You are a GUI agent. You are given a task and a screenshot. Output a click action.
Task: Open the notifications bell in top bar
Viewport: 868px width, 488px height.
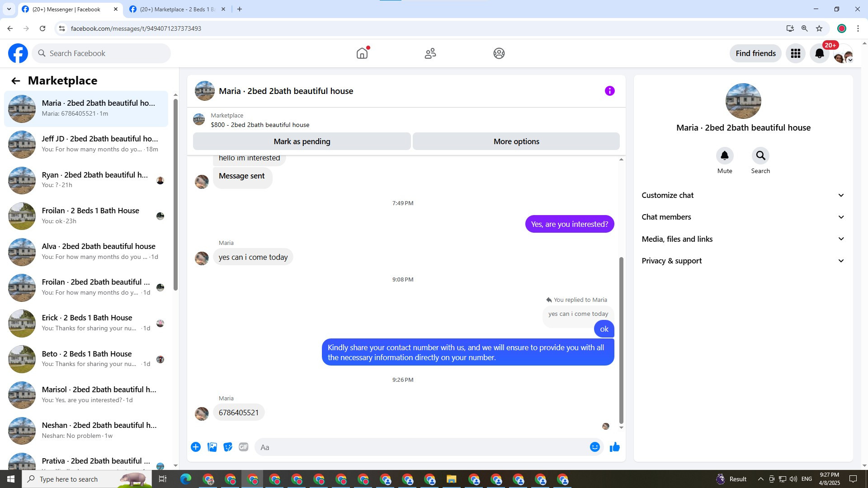click(x=819, y=53)
